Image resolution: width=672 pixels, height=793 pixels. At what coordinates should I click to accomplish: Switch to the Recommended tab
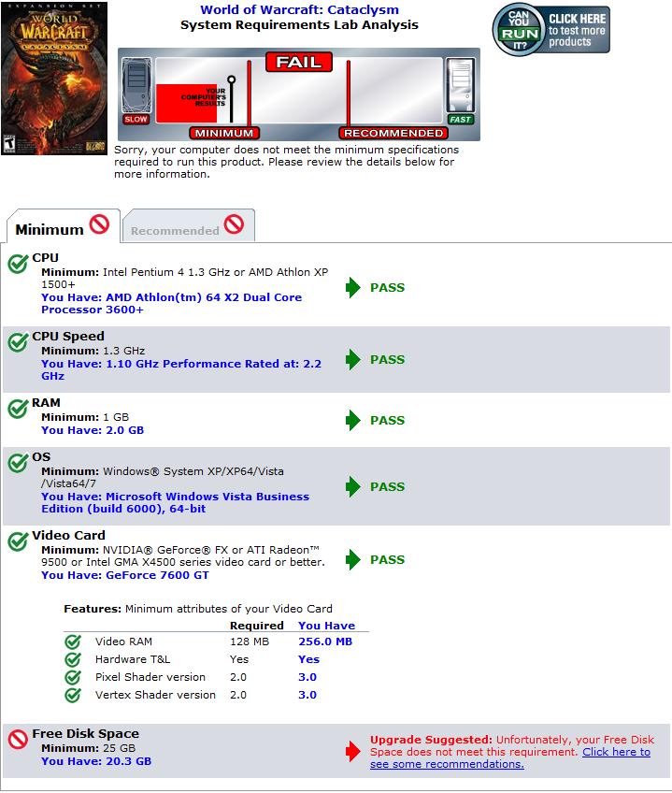point(189,226)
